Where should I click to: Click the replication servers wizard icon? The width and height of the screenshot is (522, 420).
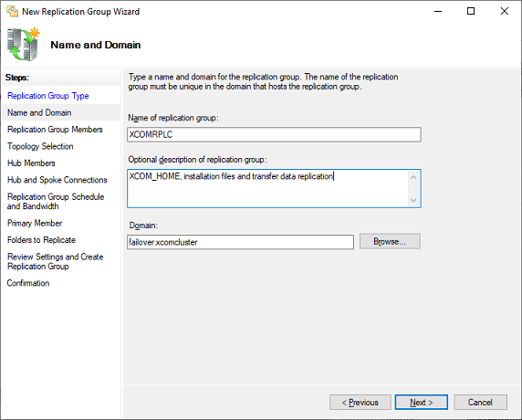tap(23, 45)
